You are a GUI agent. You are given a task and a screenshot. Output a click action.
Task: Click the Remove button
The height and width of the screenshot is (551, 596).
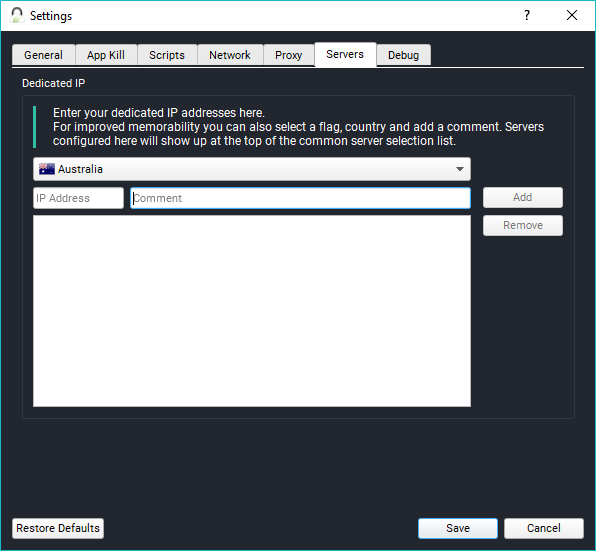click(523, 225)
